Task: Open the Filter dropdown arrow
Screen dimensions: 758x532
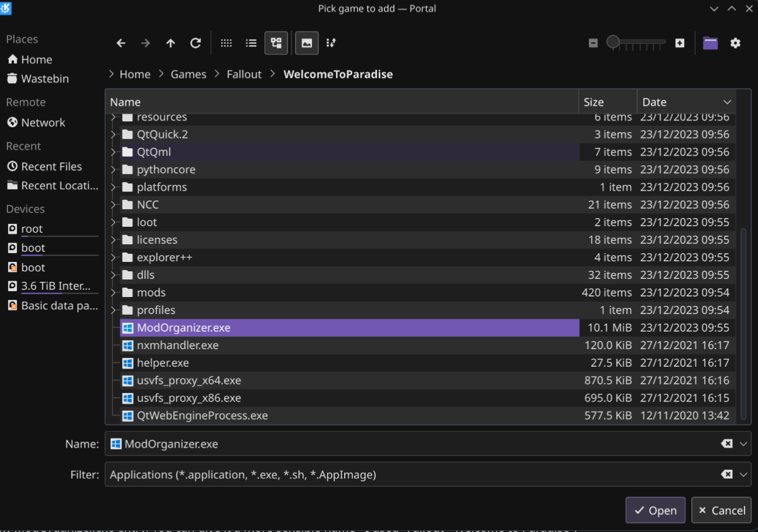Action: point(743,475)
